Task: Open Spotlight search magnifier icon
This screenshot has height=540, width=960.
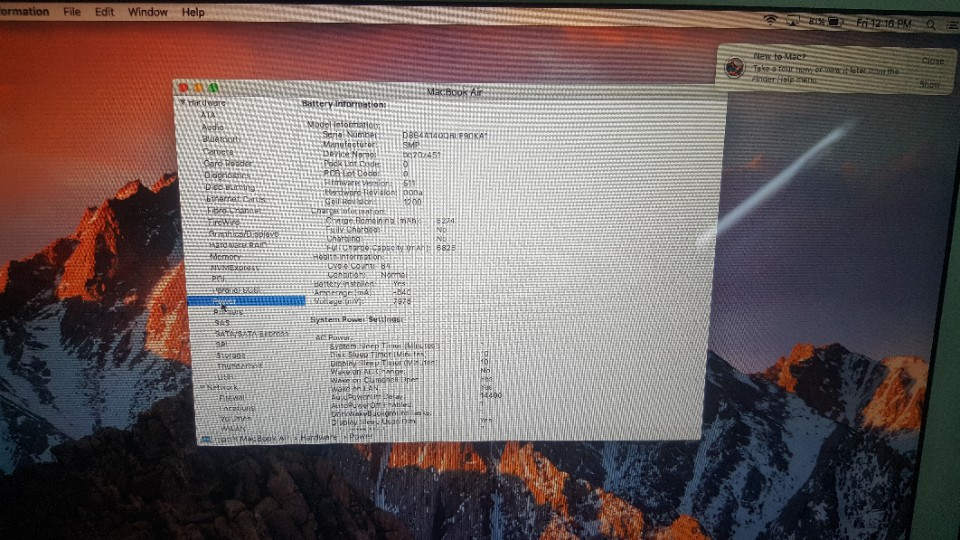Action: pos(931,24)
